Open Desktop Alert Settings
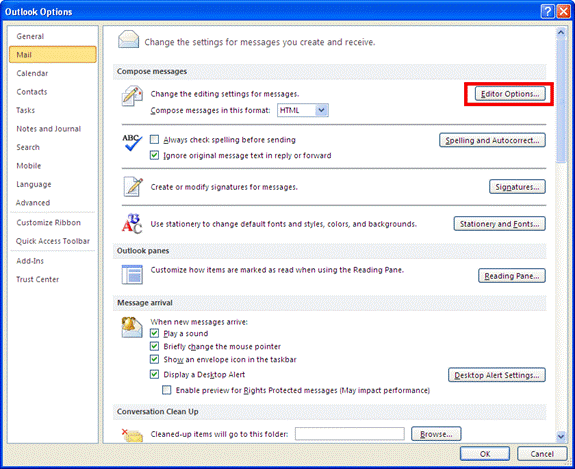The height and width of the screenshot is (469, 575). click(x=497, y=375)
